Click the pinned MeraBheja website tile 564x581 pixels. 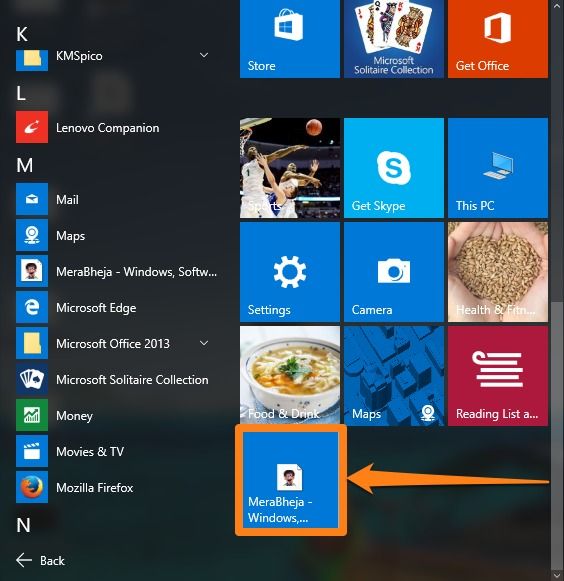(x=291, y=480)
